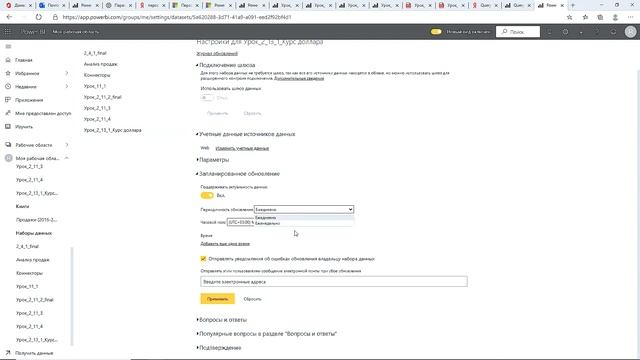Click Изменить учетные данные link

coord(242,148)
